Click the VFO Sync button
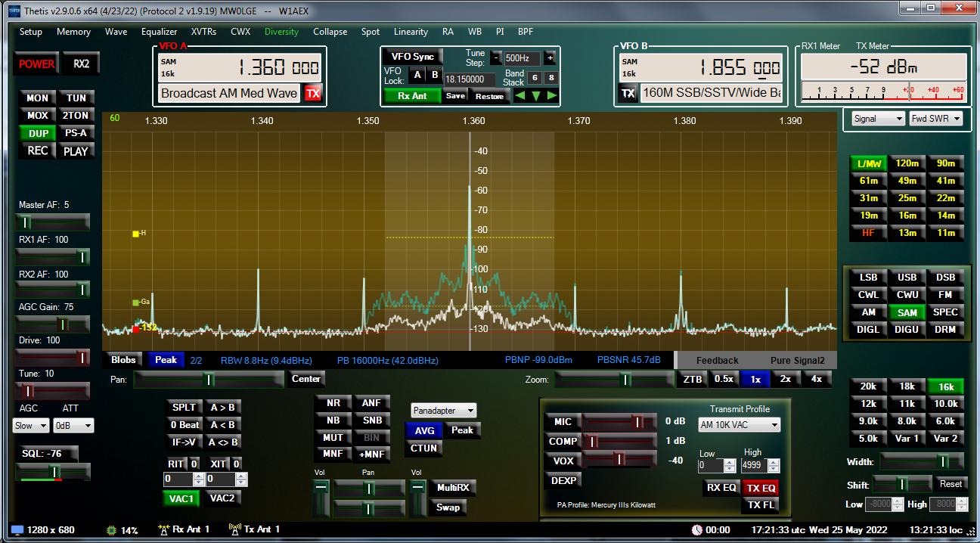This screenshot has height=543, width=980. (413, 57)
